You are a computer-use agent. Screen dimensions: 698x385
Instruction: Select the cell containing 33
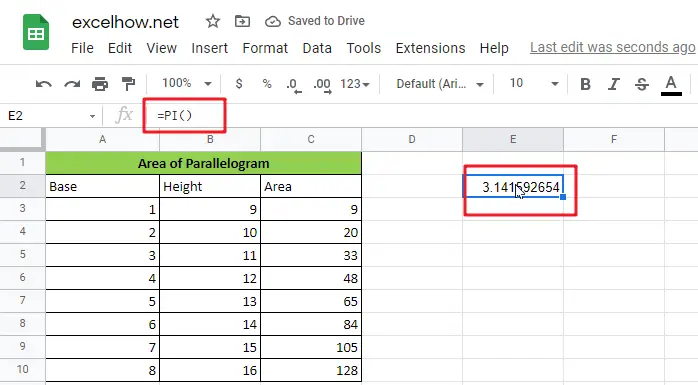pos(311,255)
